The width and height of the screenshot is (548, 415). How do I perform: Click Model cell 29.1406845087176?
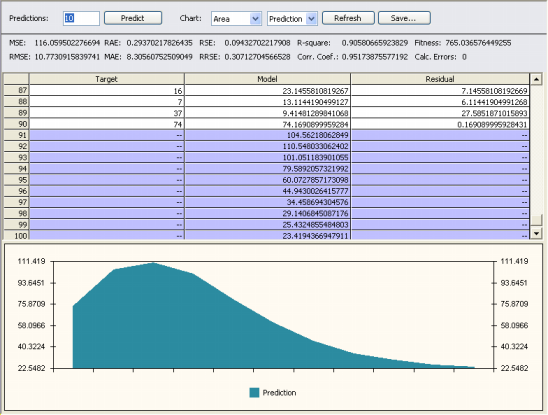point(267,214)
